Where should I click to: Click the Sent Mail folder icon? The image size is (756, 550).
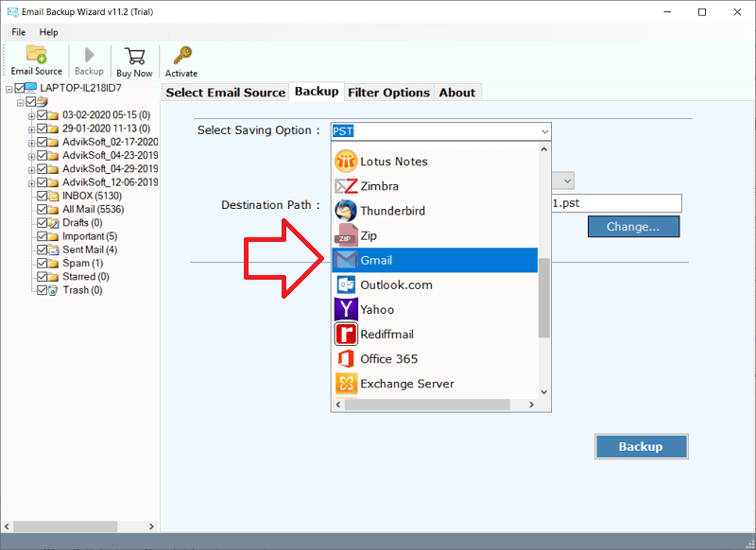click(x=53, y=249)
